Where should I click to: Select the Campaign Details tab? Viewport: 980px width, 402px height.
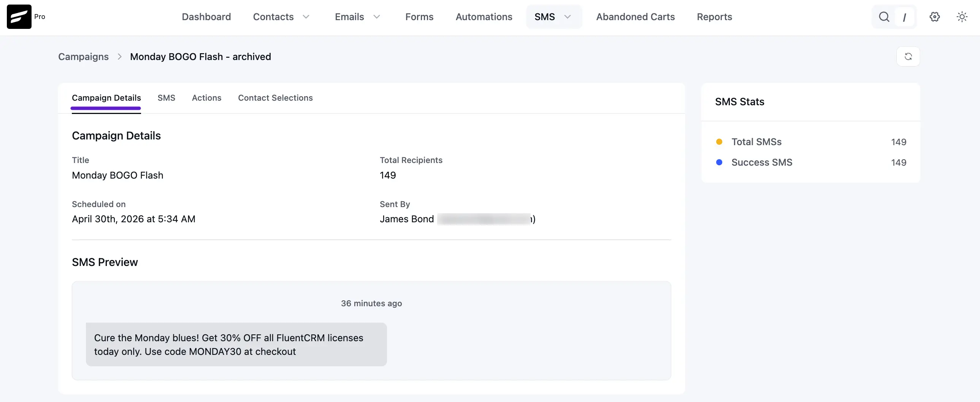[106, 98]
